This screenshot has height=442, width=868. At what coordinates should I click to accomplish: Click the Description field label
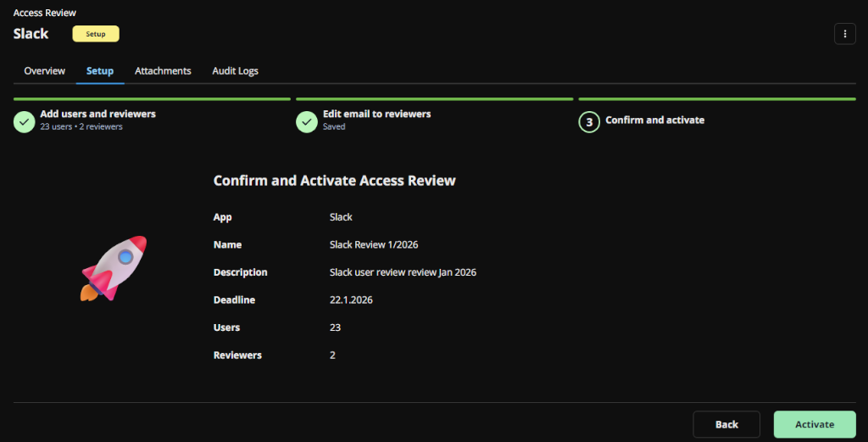click(240, 272)
